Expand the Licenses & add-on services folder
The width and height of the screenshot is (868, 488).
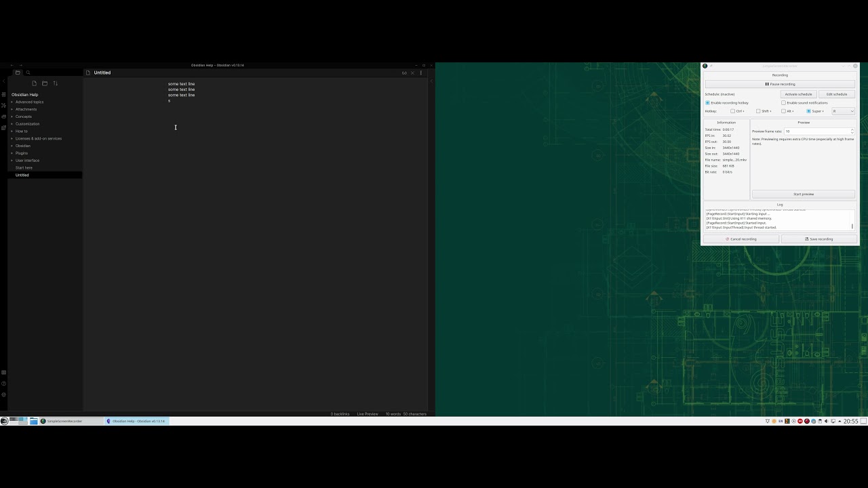pyautogui.click(x=38, y=138)
